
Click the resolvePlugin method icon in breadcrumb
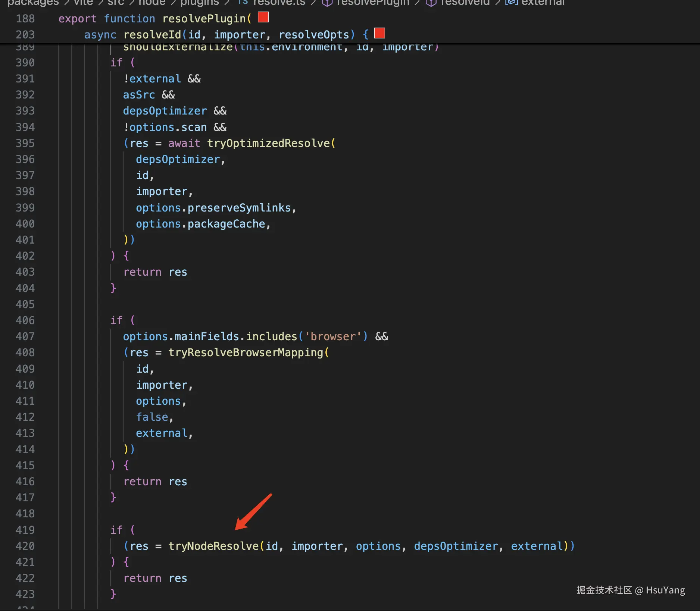[x=327, y=3]
